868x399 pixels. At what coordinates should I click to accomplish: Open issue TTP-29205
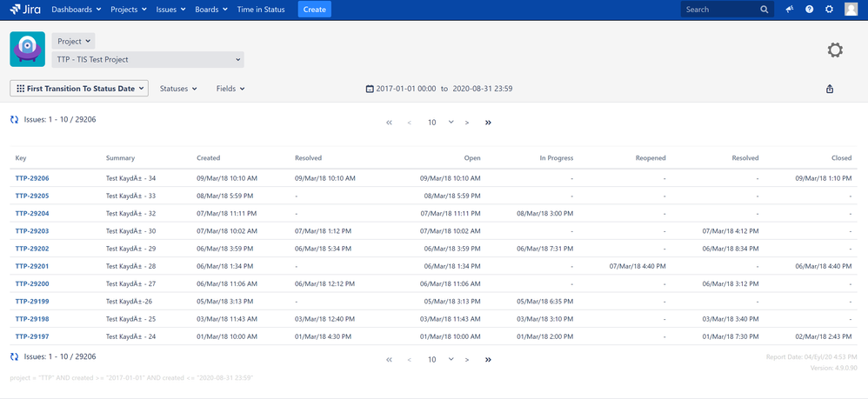tap(32, 196)
